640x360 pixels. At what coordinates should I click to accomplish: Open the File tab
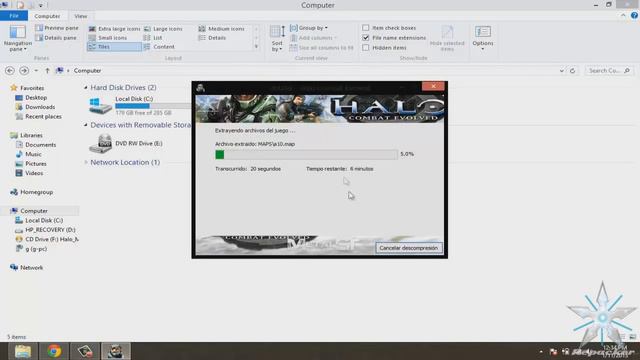(14, 16)
